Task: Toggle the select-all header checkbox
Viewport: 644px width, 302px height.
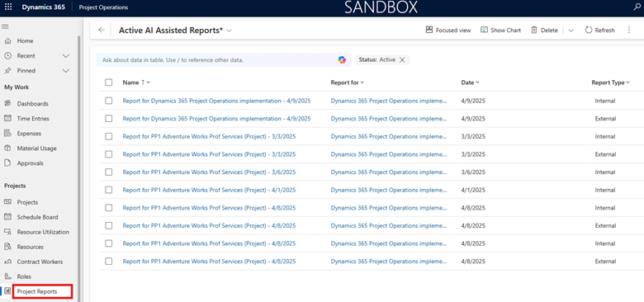Action: tap(108, 83)
